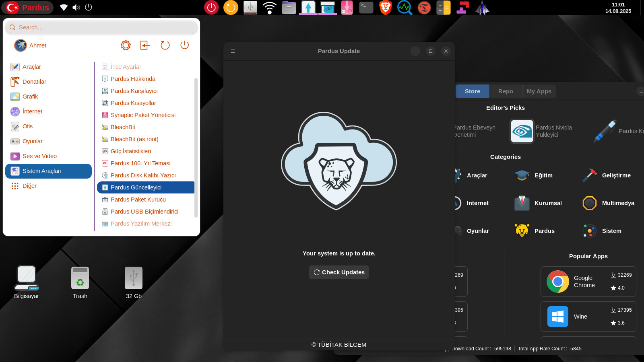The width and height of the screenshot is (644, 362).
Task: Click the orange refresh icon in the top panel
Action: pos(231,7)
